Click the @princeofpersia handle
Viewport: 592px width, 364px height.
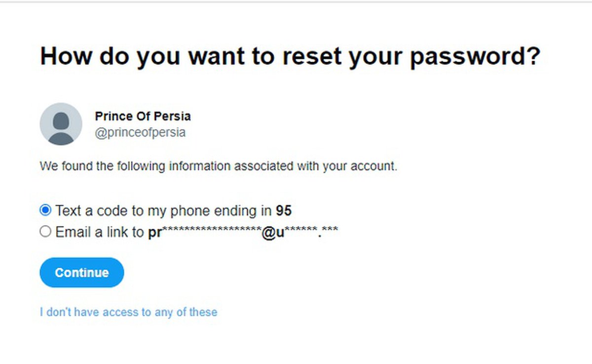pos(140,133)
